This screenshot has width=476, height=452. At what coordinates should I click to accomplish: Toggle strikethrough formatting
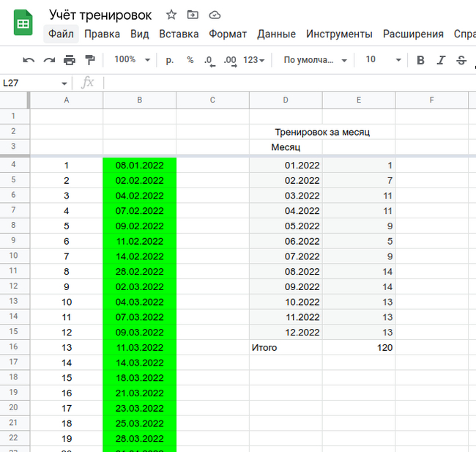(461, 60)
